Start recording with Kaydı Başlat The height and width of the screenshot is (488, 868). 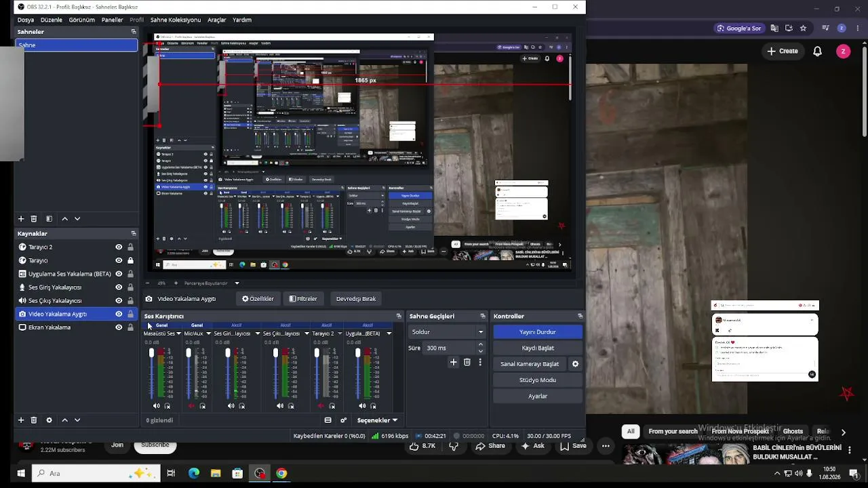coord(538,348)
